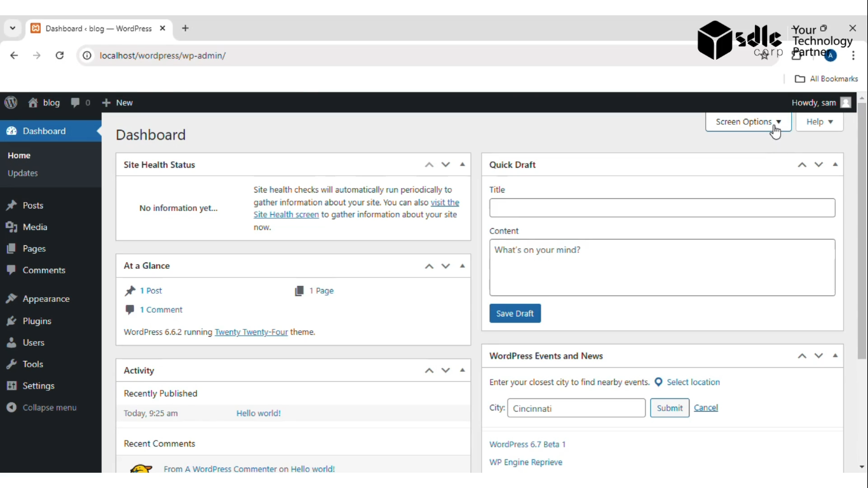The width and height of the screenshot is (868, 488).
Task: Collapse WordPress Events and News panel
Action: (835, 356)
